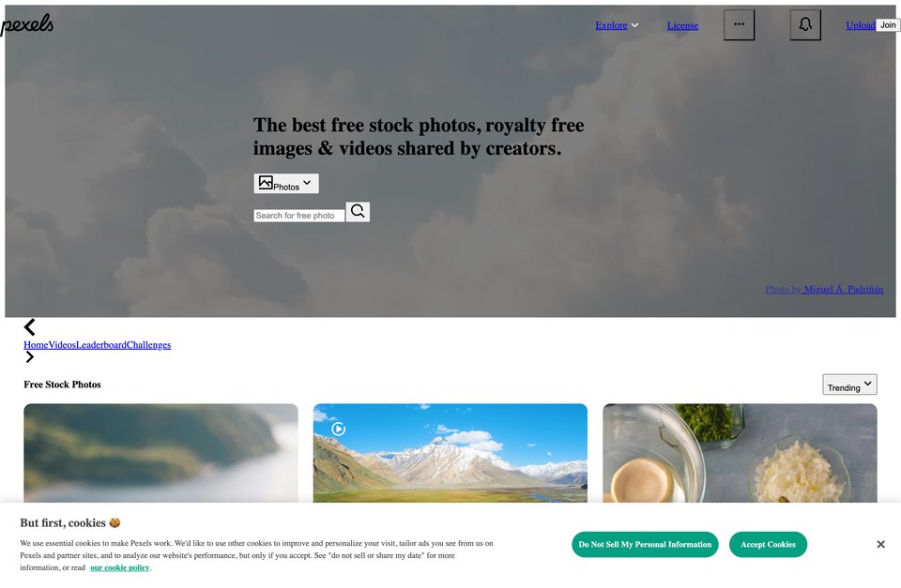This screenshot has width=901, height=588.
Task: Open the License link
Action: (x=682, y=25)
